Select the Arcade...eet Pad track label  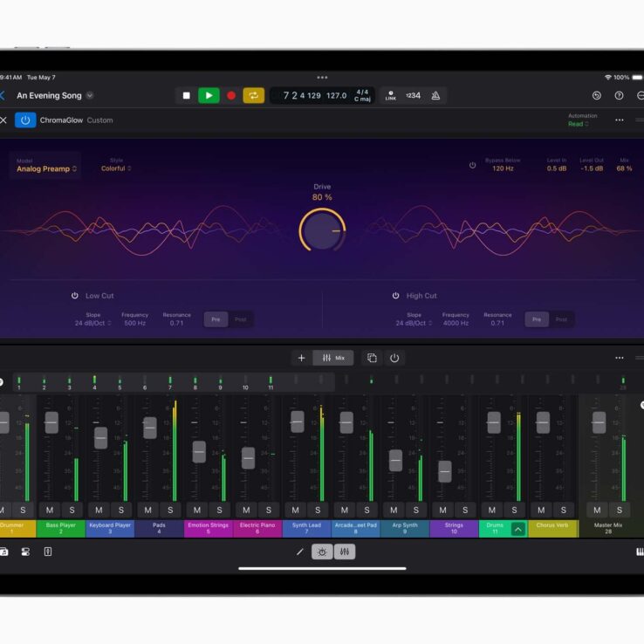356,529
